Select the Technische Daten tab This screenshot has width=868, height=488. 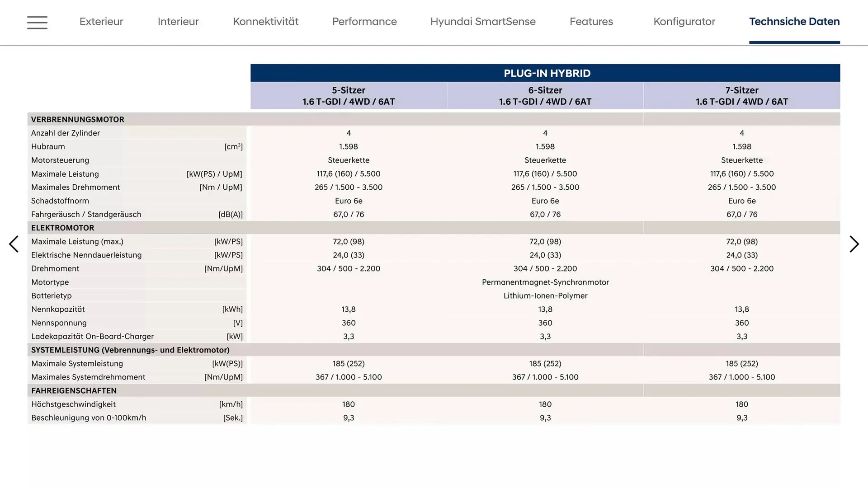click(x=794, y=22)
